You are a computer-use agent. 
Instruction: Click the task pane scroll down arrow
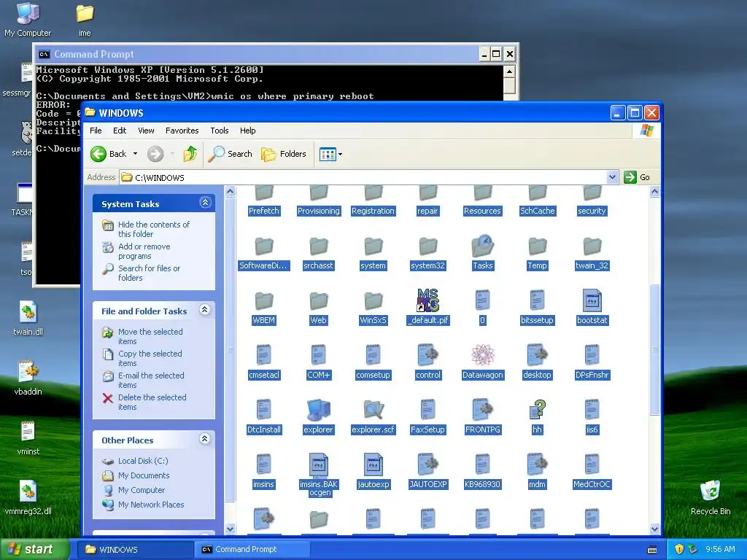point(230,529)
